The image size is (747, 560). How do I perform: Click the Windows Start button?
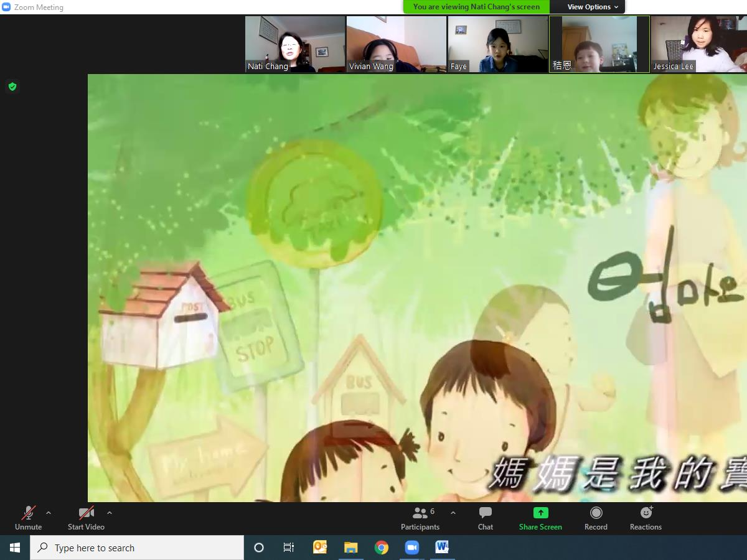[15, 548]
